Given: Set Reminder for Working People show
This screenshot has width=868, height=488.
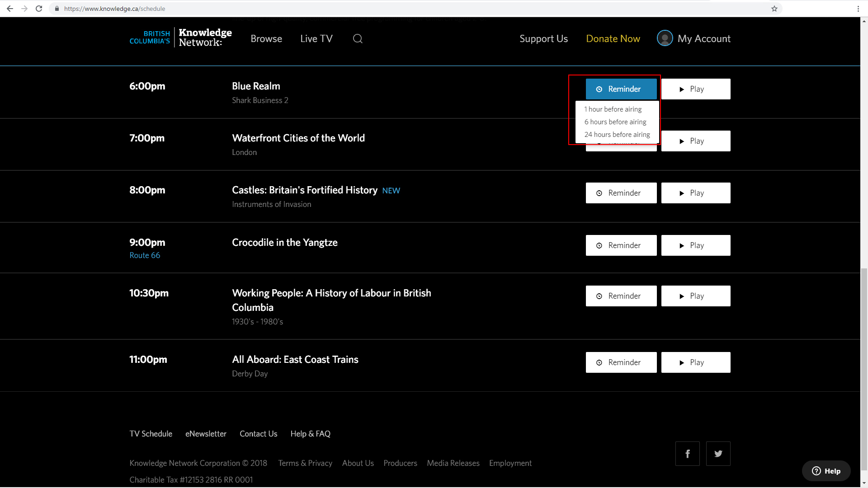Looking at the screenshot, I should [x=621, y=296].
